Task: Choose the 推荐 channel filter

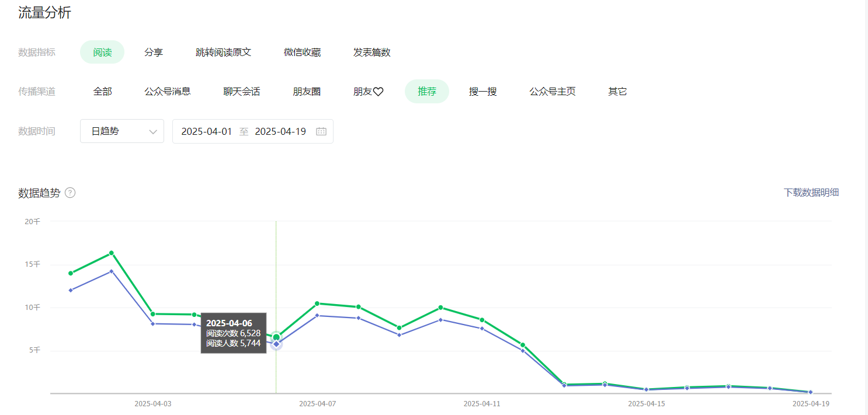Action: (427, 92)
